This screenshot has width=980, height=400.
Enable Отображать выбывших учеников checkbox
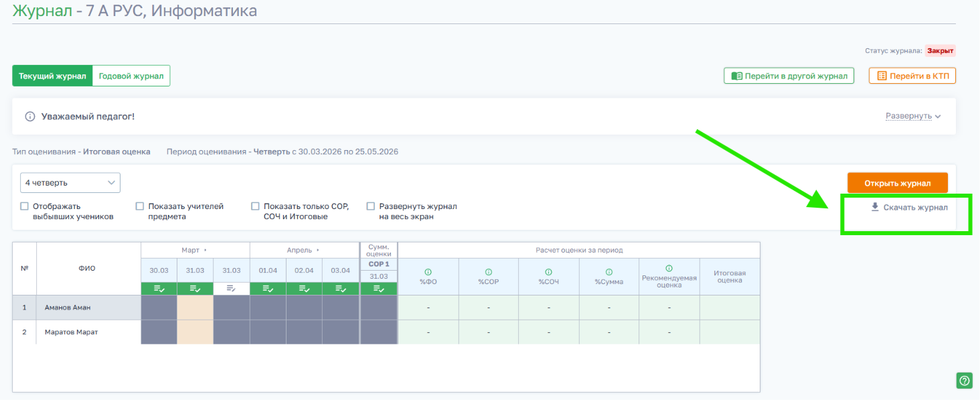click(x=25, y=206)
